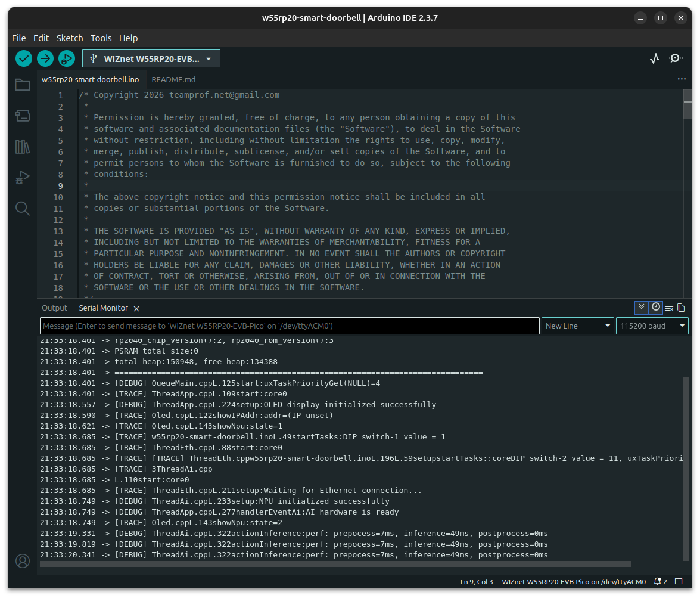Click the code editor vertical scrollbar

pyautogui.click(x=687, y=104)
